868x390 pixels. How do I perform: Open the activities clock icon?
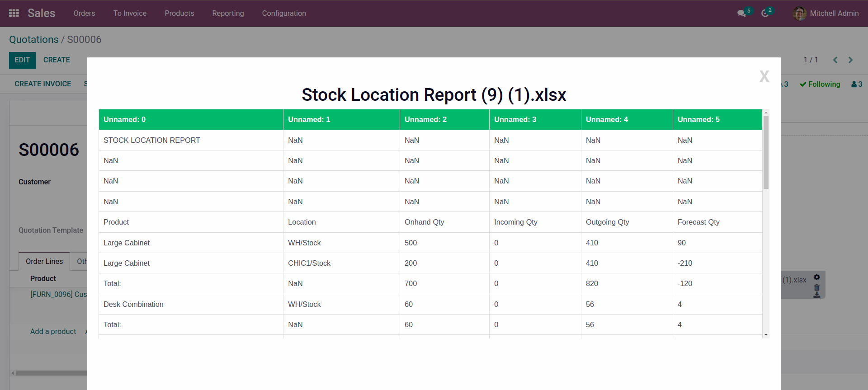[x=765, y=13]
